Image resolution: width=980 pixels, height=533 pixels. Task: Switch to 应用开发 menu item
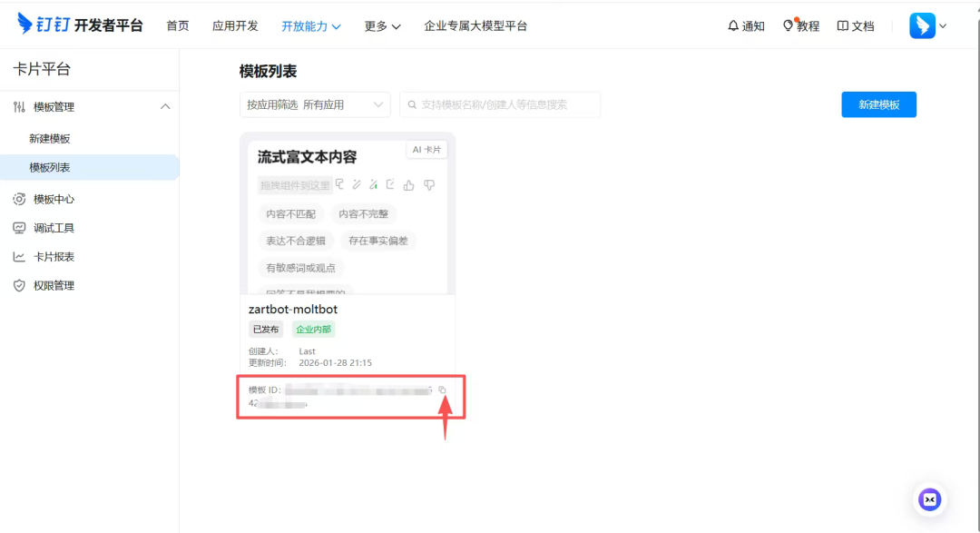click(235, 25)
